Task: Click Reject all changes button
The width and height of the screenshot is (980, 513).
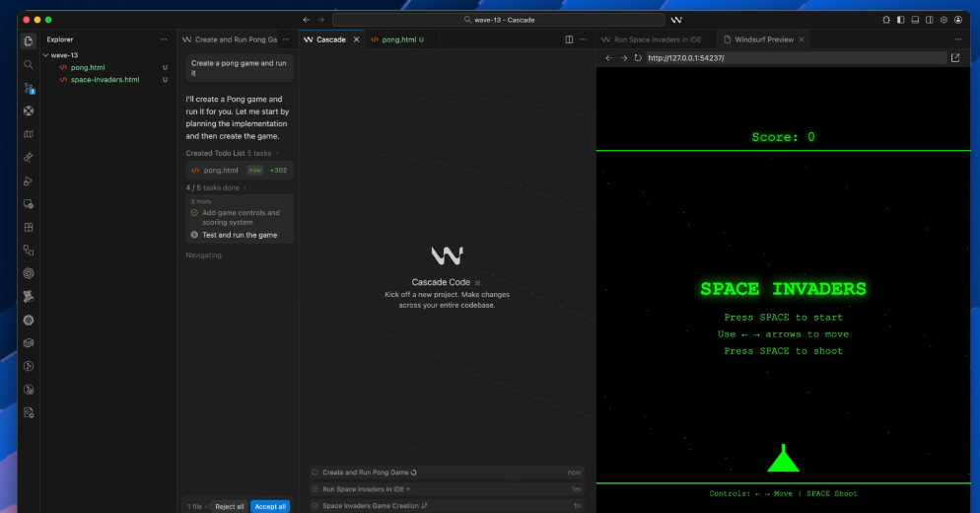Action: coord(230,507)
